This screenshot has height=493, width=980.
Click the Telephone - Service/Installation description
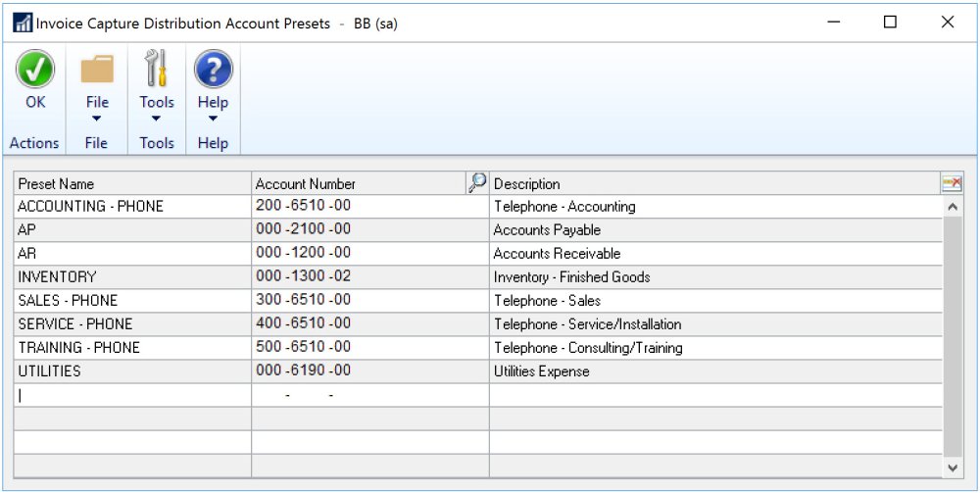click(587, 324)
